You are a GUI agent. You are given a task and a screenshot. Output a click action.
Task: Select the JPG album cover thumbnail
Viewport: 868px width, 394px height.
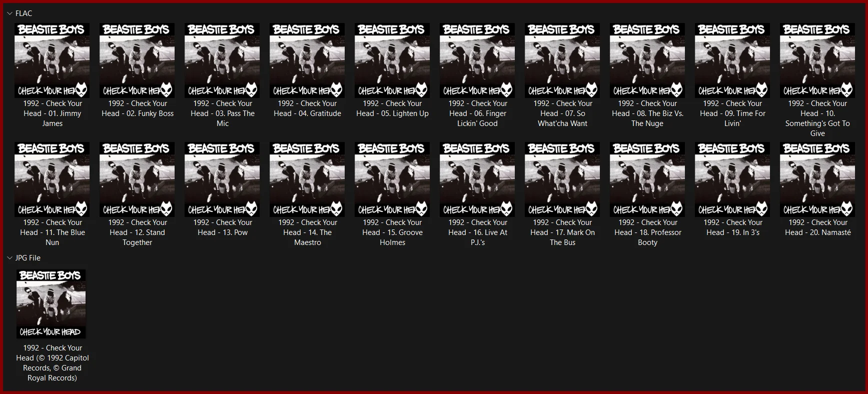[51, 304]
